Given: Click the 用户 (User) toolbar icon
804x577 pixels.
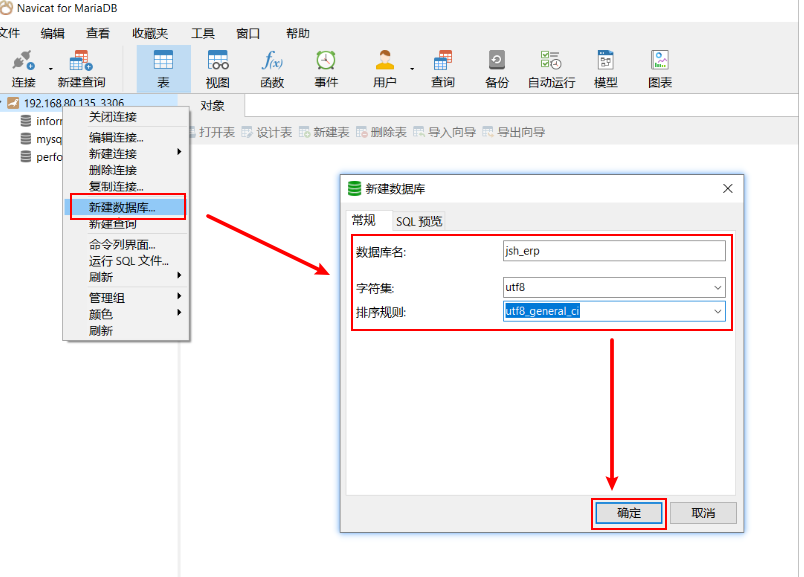Looking at the screenshot, I should 384,69.
